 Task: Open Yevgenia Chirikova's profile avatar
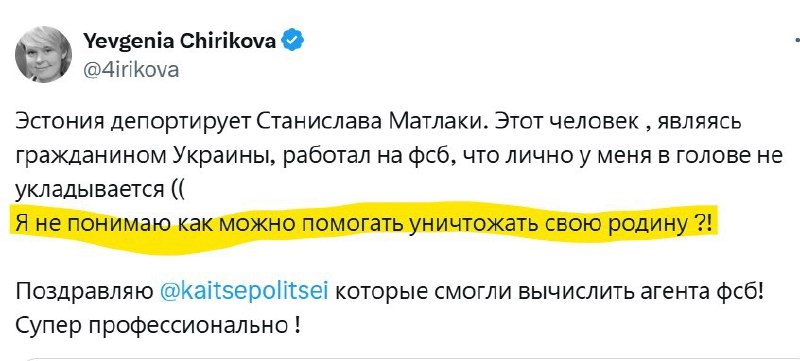(43, 55)
